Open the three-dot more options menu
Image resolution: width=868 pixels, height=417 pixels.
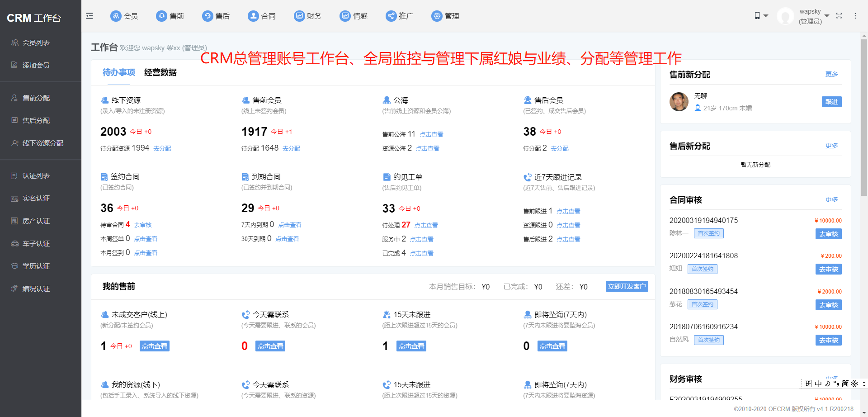pos(855,16)
